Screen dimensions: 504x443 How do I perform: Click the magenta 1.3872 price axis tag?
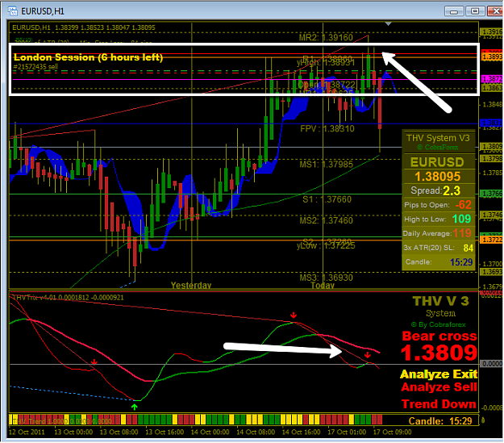pyautogui.click(x=492, y=79)
